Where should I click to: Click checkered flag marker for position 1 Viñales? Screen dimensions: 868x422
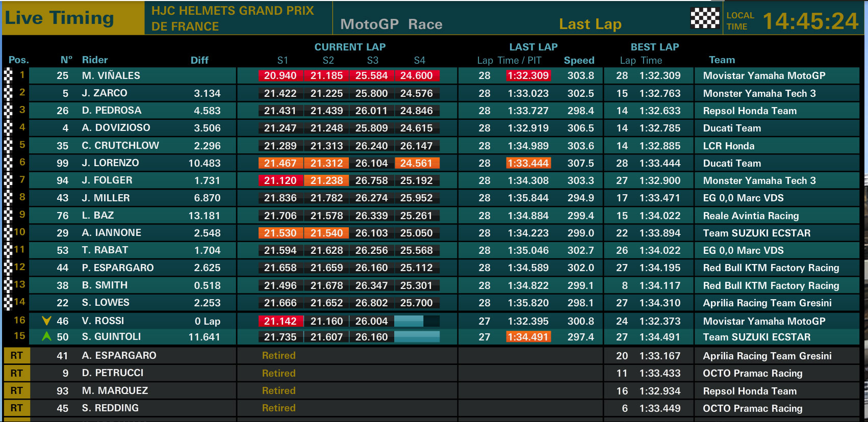[x=8, y=75]
